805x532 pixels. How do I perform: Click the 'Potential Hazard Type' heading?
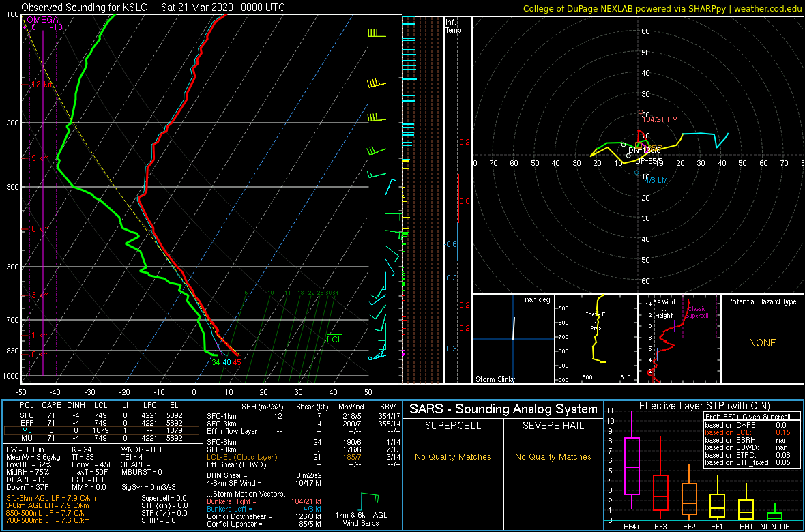[763, 302]
